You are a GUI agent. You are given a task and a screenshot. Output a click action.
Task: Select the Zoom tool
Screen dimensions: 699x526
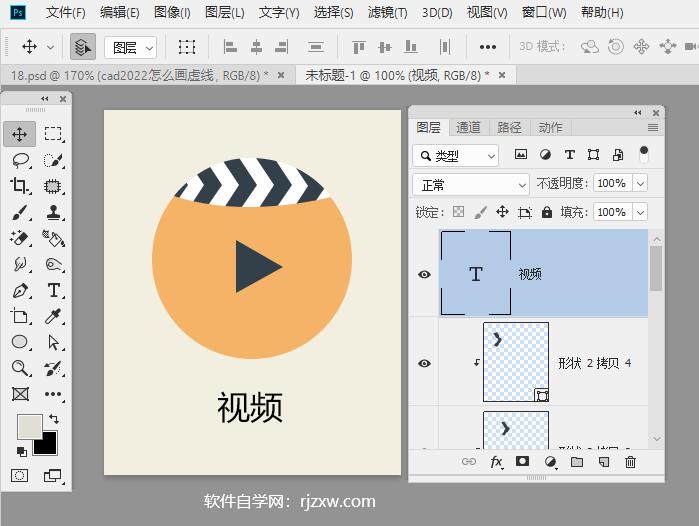[x=20, y=369]
